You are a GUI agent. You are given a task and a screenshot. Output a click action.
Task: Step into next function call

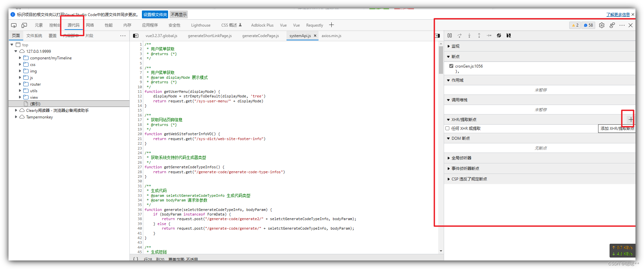[469, 35]
